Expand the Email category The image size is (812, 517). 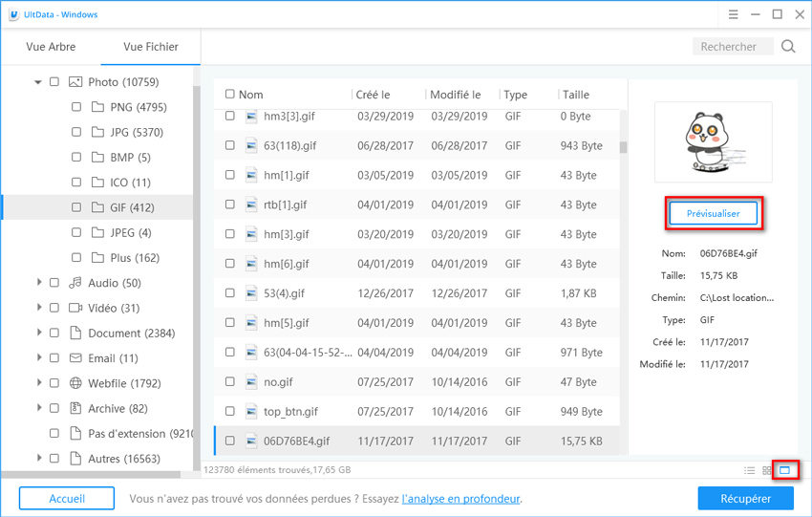pyautogui.click(x=39, y=358)
